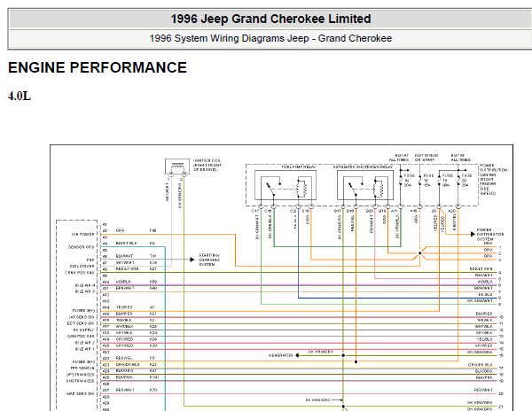Viewport: 532px width, 411px height.
Task: Click the "FUEL PUMP RELAY" label
Action: pyautogui.click(x=298, y=167)
